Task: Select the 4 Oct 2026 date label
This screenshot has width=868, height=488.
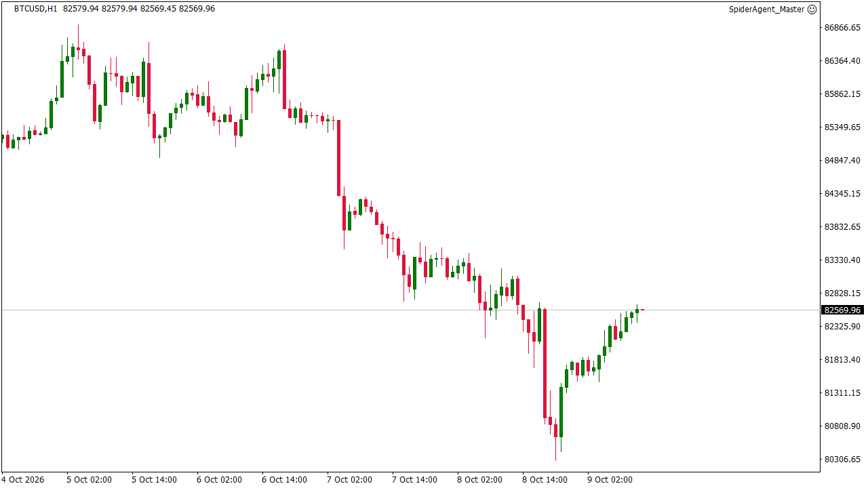Action: coord(22,480)
